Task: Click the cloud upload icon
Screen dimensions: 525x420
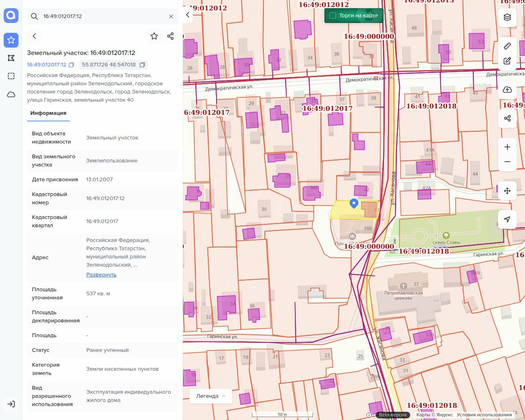Action: coord(507,90)
